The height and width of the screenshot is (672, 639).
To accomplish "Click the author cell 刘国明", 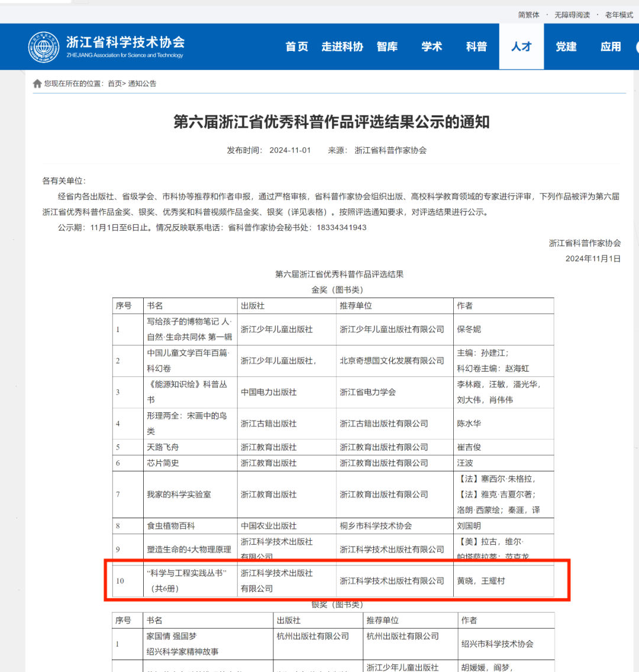I will point(469,526).
